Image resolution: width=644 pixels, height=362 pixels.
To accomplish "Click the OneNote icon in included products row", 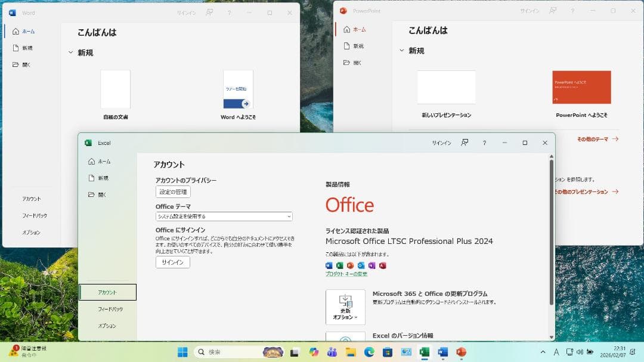I will (372, 265).
